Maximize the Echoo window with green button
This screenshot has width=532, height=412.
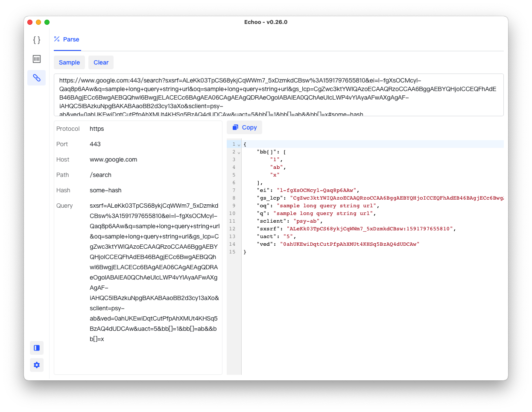click(x=47, y=22)
